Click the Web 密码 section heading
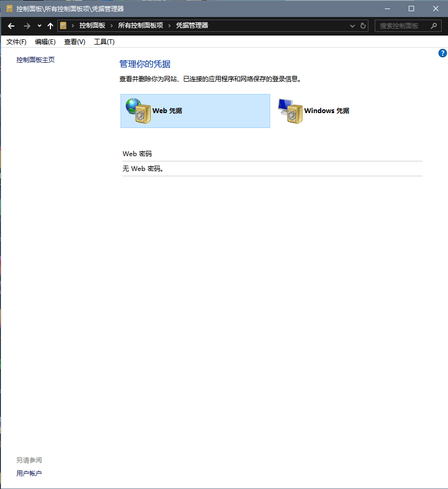This screenshot has width=448, height=489. [137, 154]
